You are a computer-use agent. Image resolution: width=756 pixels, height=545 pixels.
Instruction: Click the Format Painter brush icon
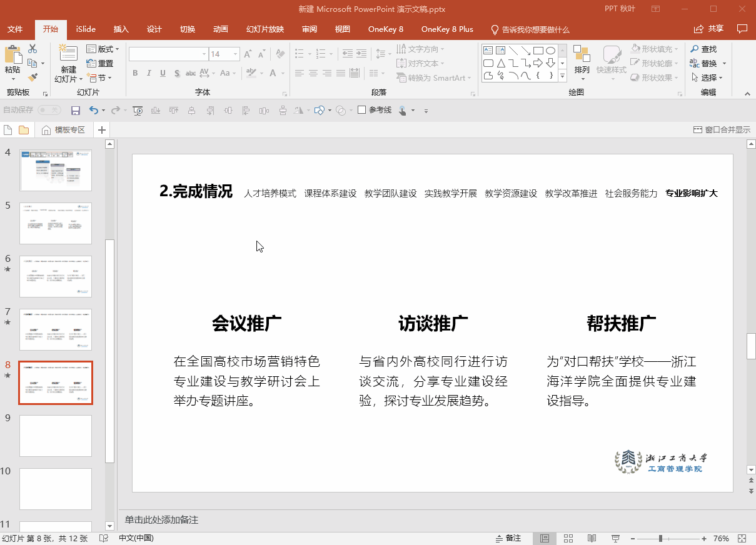[x=33, y=77]
